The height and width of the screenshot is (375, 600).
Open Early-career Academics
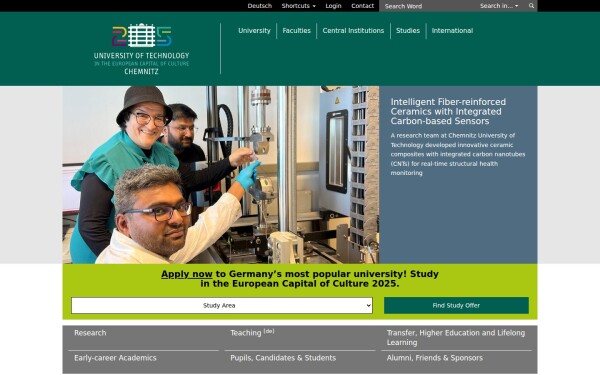(x=115, y=358)
